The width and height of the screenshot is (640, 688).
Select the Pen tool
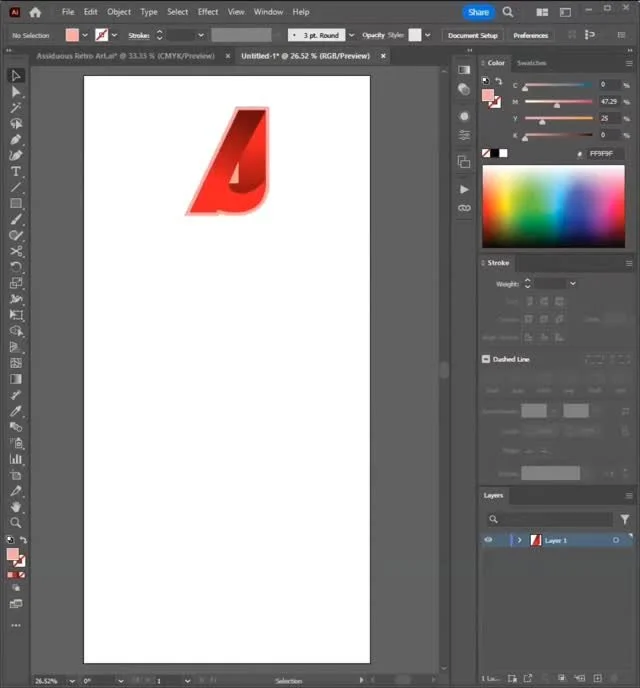tap(16, 140)
